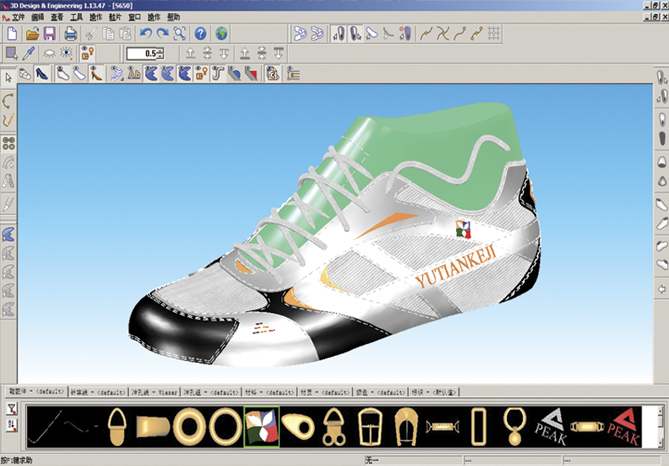The height and width of the screenshot is (466, 669).
Task: Toggle the open-eye show icon
Action: (66, 53)
